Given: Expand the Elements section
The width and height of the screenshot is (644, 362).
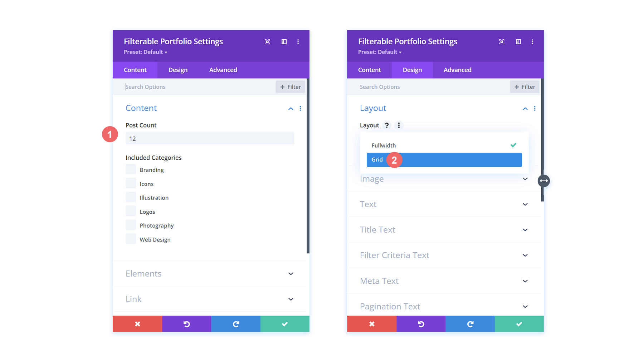Looking at the screenshot, I should tap(210, 273).
